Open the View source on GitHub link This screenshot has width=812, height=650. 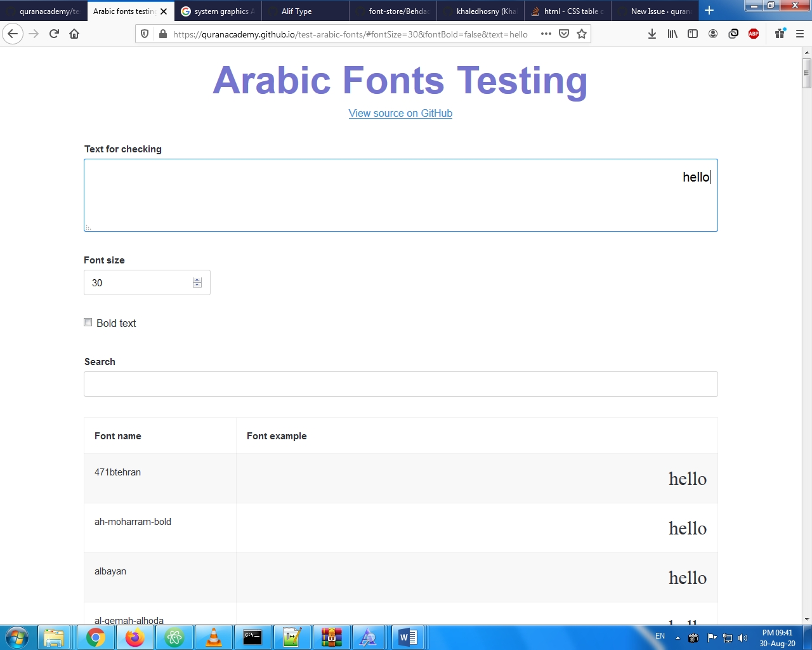coord(400,113)
